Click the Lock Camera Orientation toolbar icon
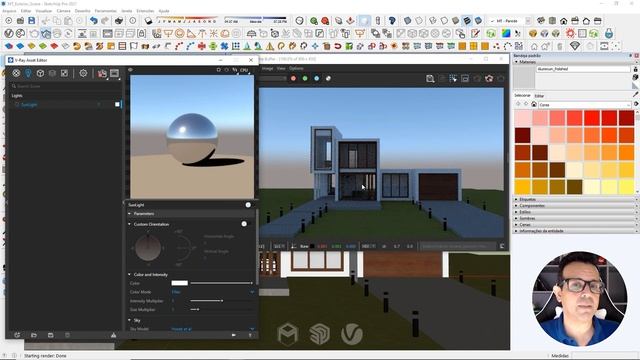The height and width of the screenshot is (360, 640). pyautogui.click(x=141, y=33)
